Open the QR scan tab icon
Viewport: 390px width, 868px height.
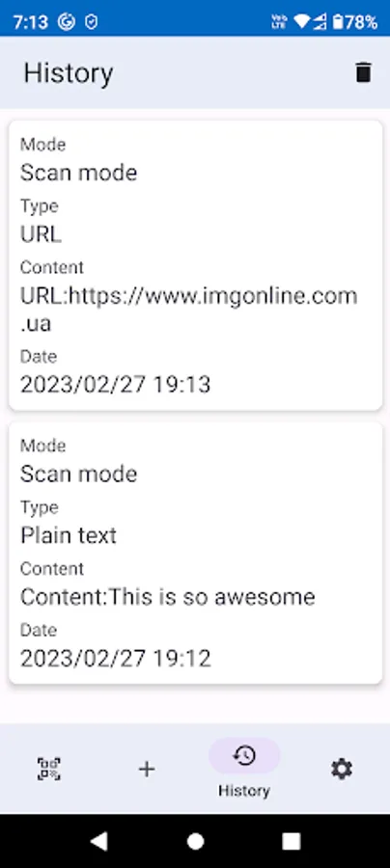pyautogui.click(x=48, y=769)
